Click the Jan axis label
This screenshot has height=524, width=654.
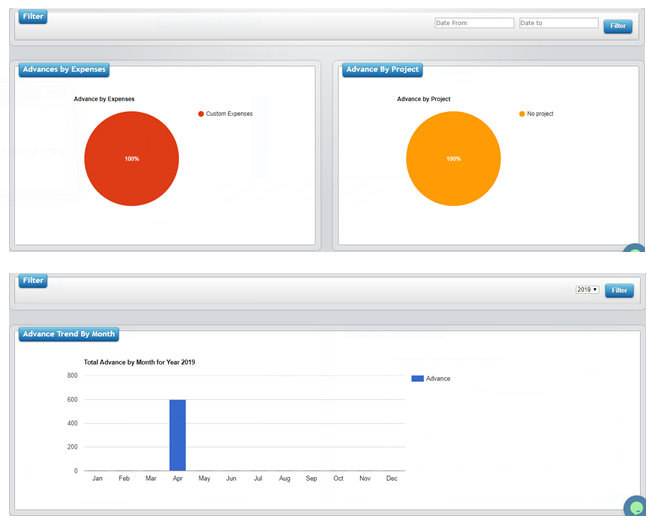(x=97, y=479)
